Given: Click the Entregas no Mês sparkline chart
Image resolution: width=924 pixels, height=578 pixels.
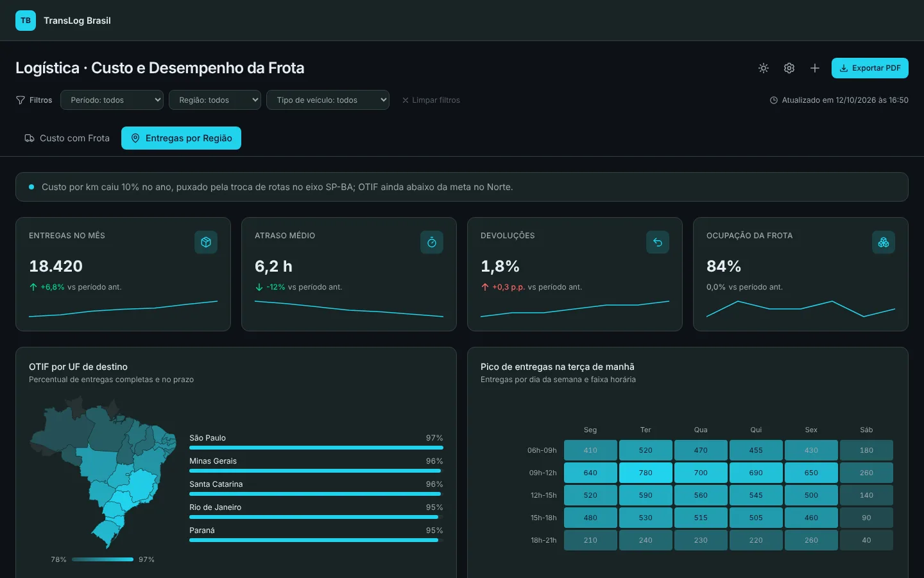Looking at the screenshot, I should click(123, 309).
